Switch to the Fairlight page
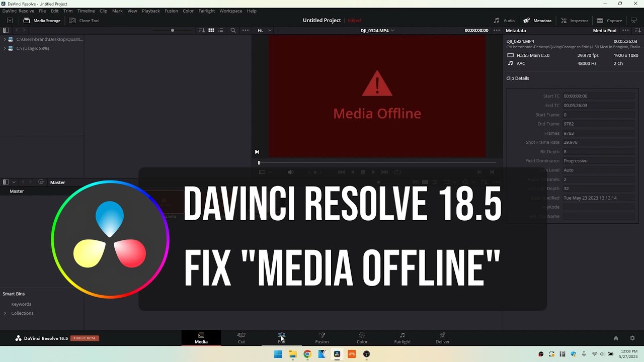The height and width of the screenshot is (362, 644). click(403, 338)
